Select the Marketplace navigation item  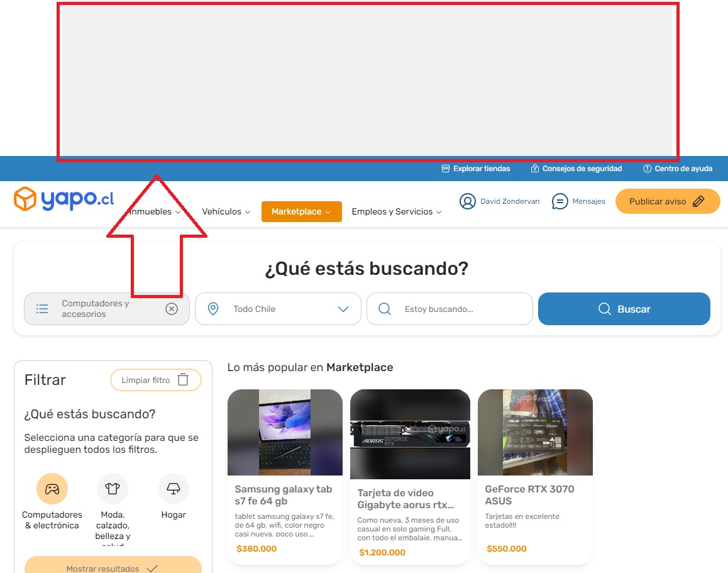tap(301, 212)
